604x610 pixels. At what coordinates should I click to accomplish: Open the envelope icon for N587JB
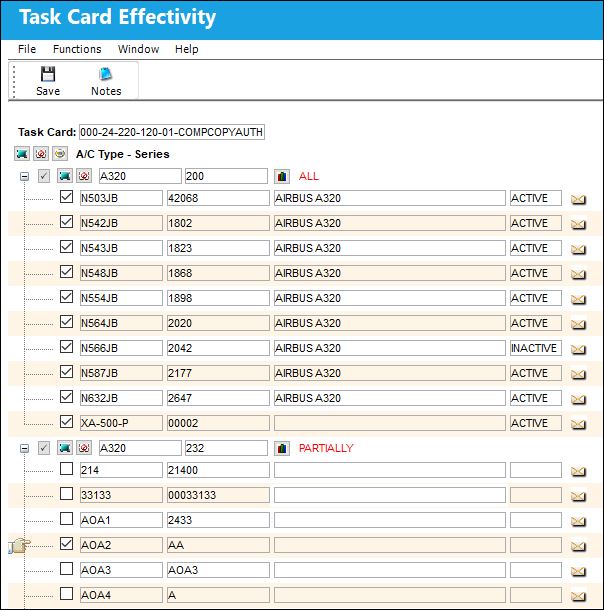click(x=578, y=375)
